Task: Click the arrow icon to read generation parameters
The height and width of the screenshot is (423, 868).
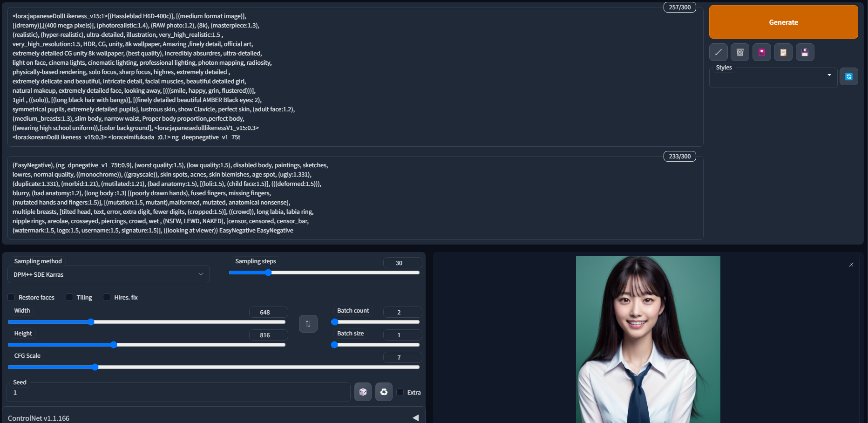Action: (718, 52)
